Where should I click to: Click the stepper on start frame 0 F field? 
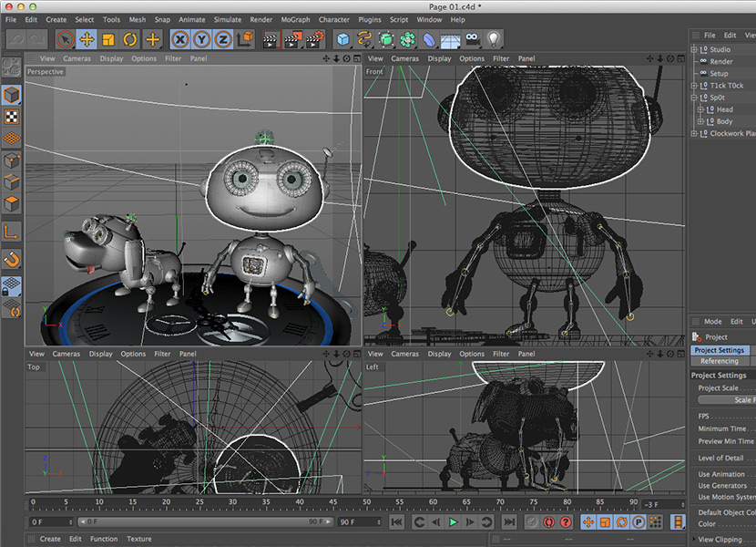tap(71, 521)
